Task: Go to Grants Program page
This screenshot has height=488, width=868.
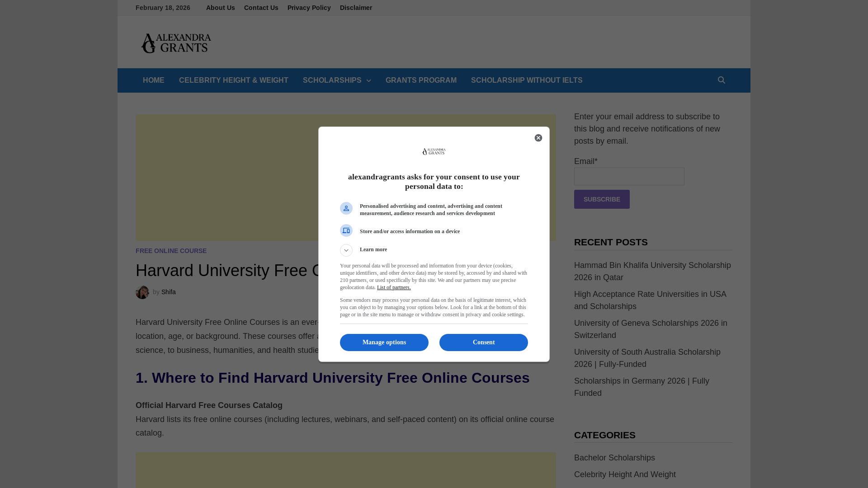Action: (421, 80)
